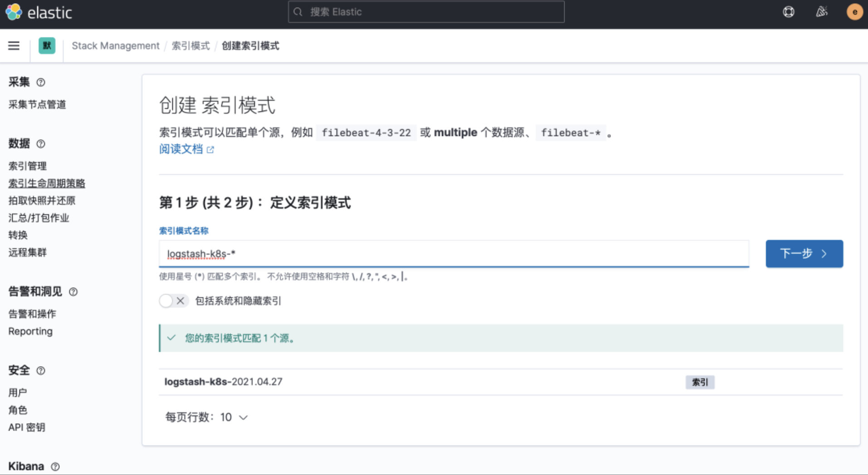
Task: Open the user account avatar menu
Action: (854, 12)
